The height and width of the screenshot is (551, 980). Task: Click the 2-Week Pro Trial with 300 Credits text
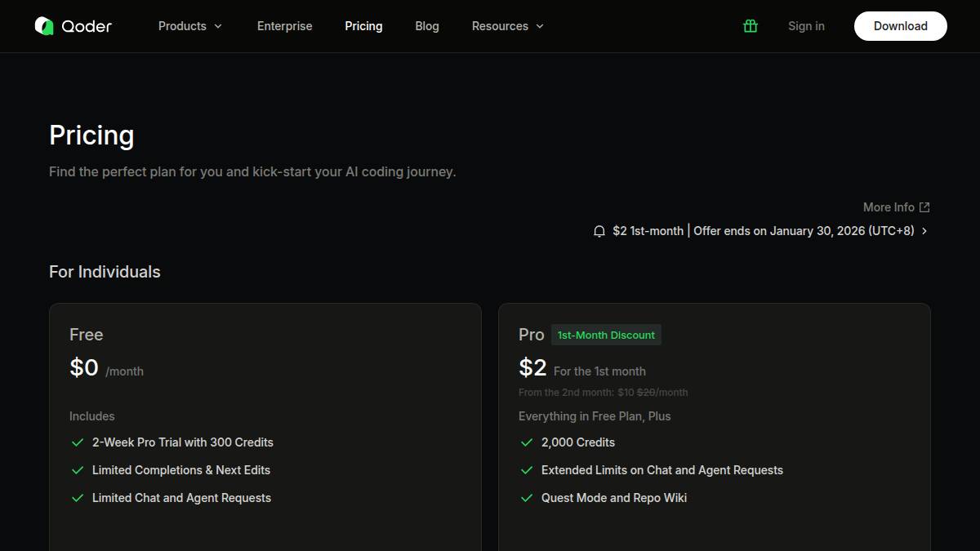(x=183, y=442)
